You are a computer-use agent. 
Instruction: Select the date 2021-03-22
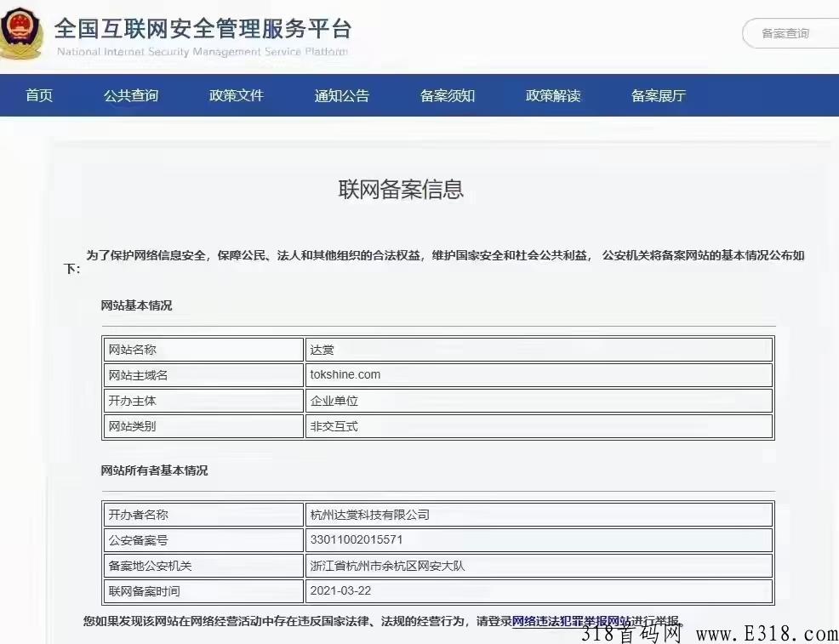[340, 590]
